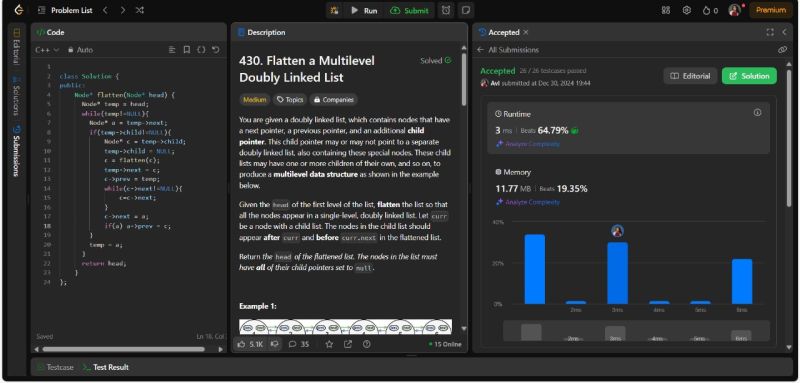Reset code with the undo arrow icon

click(216, 50)
